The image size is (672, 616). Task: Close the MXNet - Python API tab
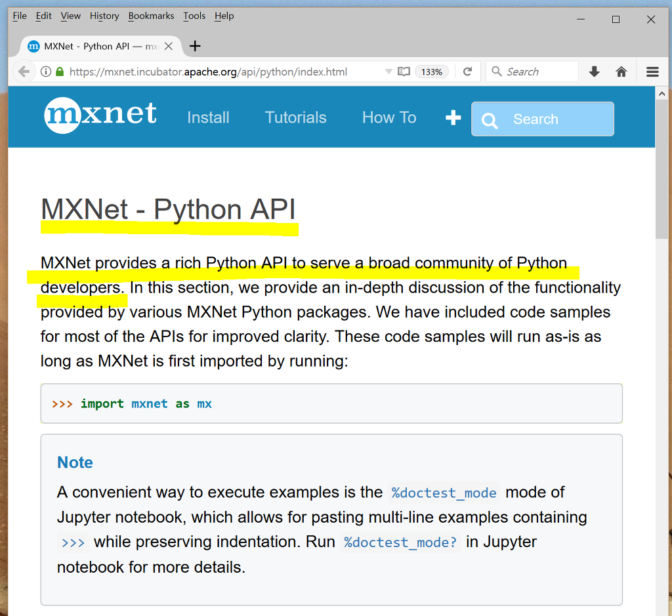pyautogui.click(x=169, y=47)
